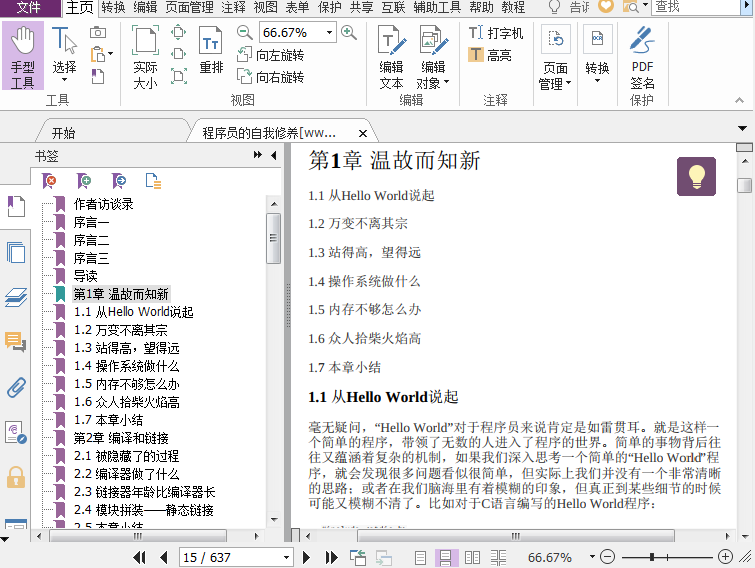Viewport: 755px width, 568px height.
Task: Expand the bookmark panel options double arrow
Action: [258, 155]
